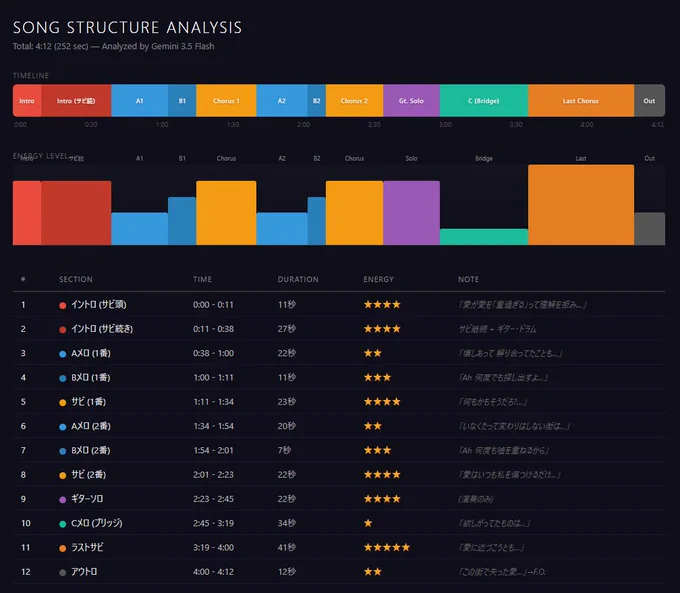Click the 1:54 - 2:01 time cell
This screenshot has height=593, width=680.
[213, 450]
